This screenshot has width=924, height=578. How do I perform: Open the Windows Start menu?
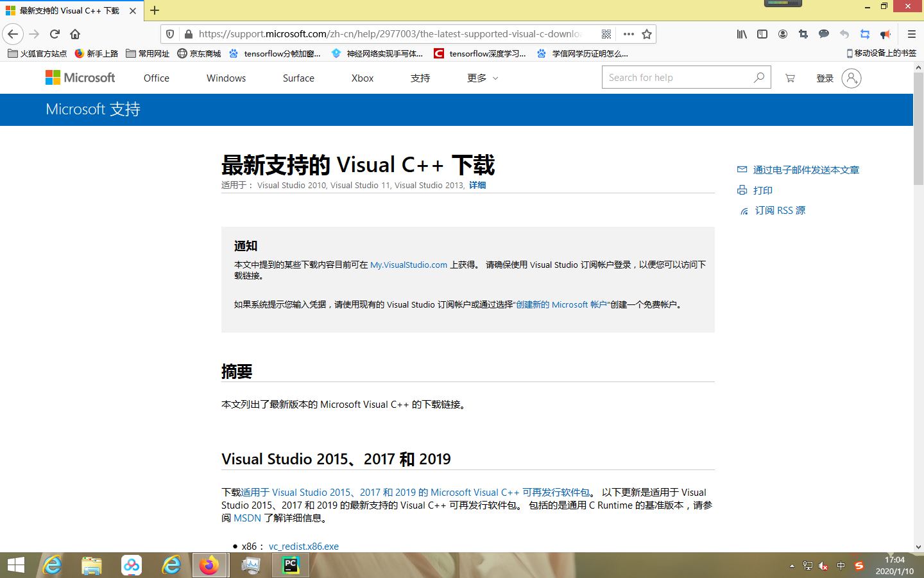[15, 565]
